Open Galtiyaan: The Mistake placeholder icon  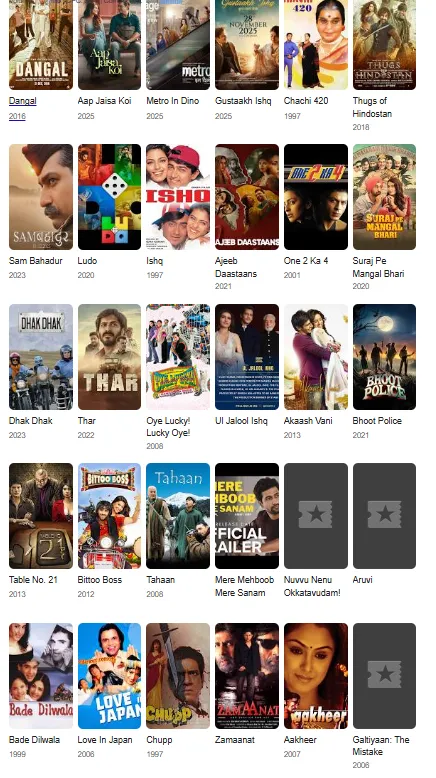point(384,674)
